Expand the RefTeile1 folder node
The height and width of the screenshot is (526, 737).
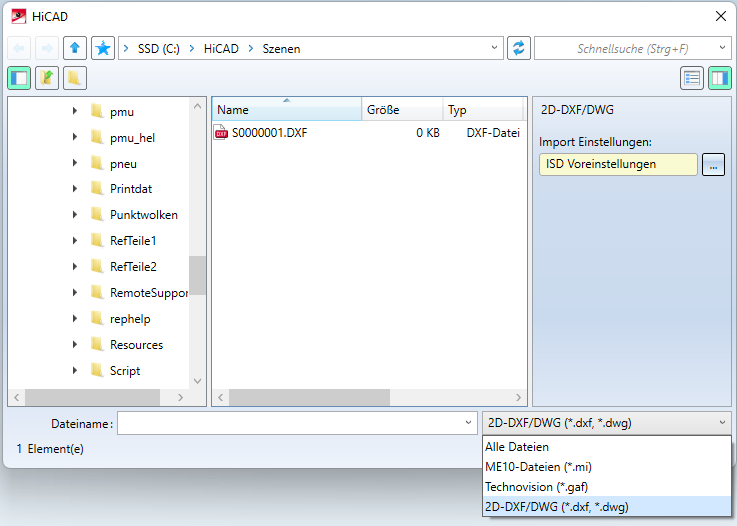click(x=75, y=241)
